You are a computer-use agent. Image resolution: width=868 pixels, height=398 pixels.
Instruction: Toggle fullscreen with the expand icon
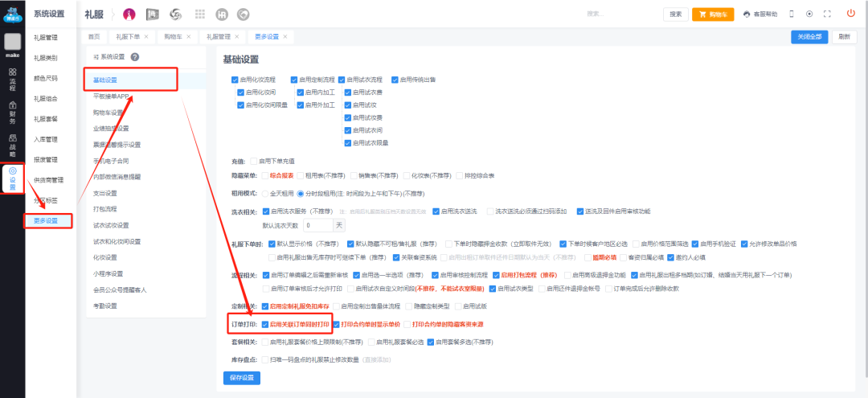(x=827, y=14)
